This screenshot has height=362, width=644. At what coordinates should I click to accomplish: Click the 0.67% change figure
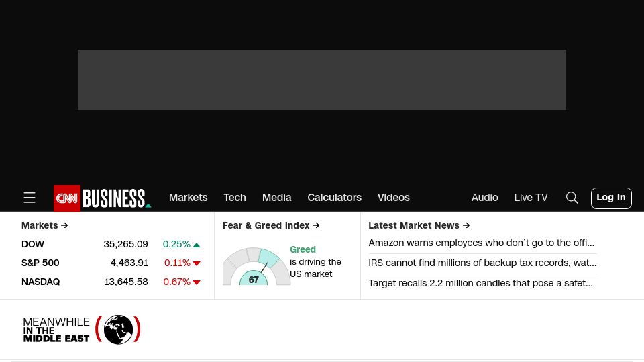[x=177, y=282]
